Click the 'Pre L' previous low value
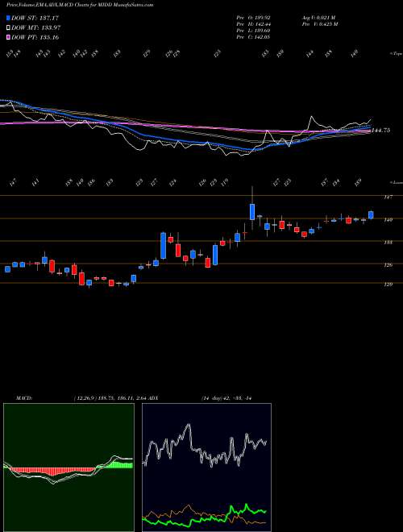 pos(253,31)
